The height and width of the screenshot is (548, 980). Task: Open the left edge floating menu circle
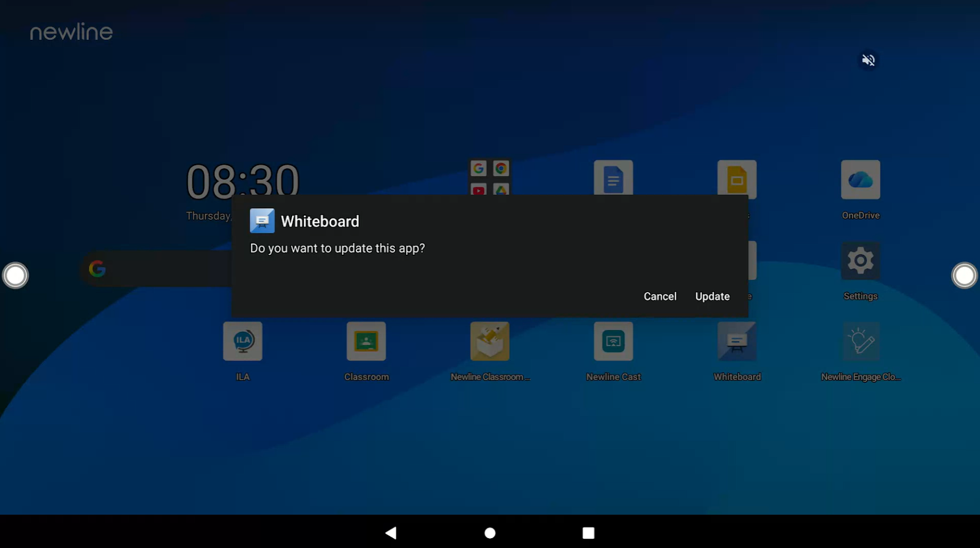tap(15, 276)
